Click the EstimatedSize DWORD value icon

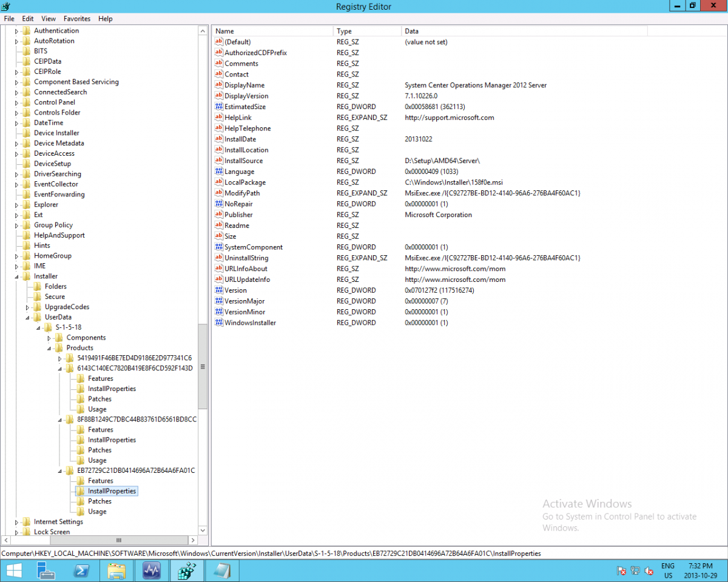(x=219, y=107)
